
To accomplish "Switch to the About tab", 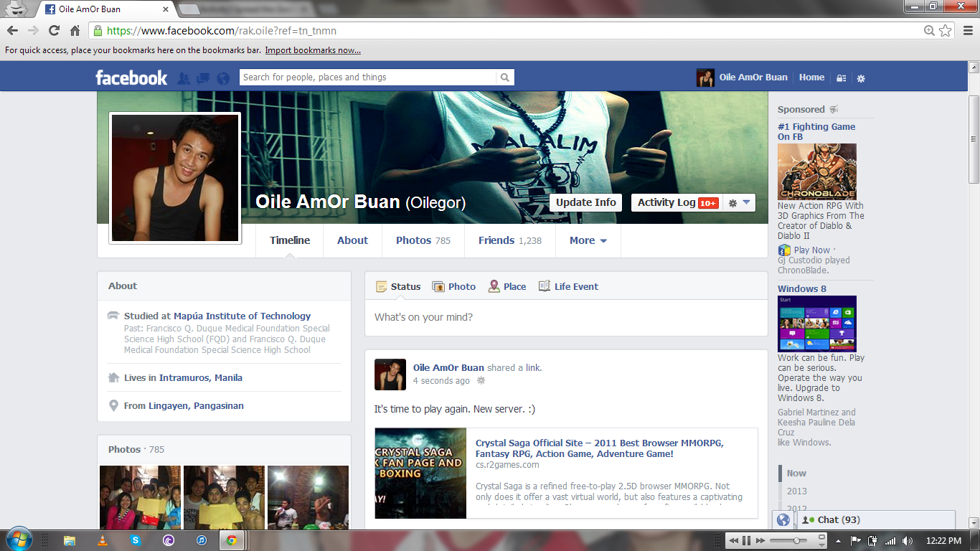I will coord(352,240).
